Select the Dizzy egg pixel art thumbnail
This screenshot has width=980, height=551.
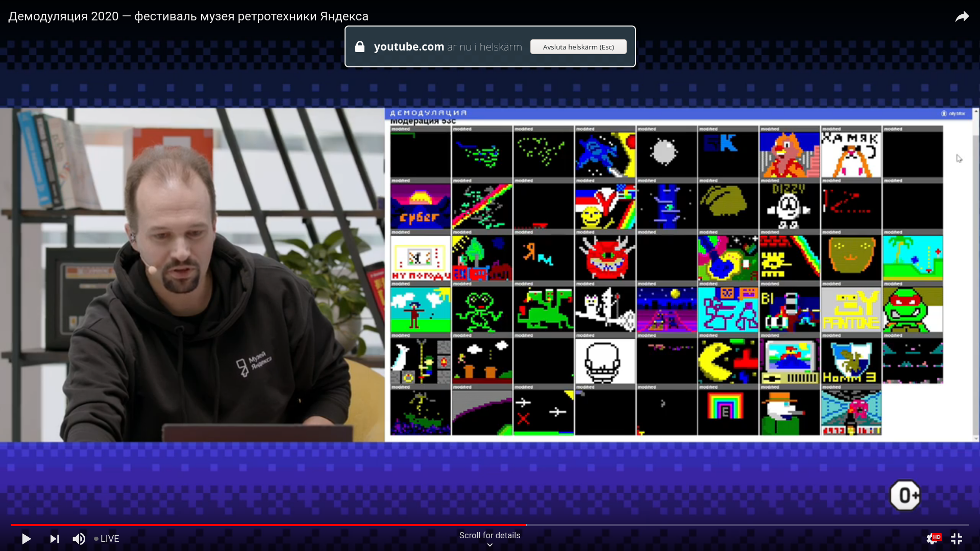(789, 206)
